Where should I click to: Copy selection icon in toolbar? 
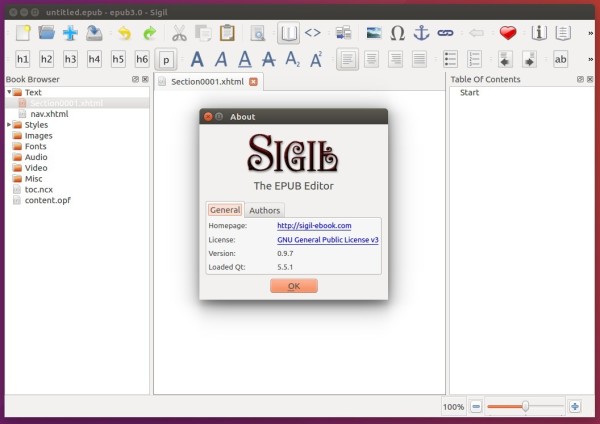203,33
